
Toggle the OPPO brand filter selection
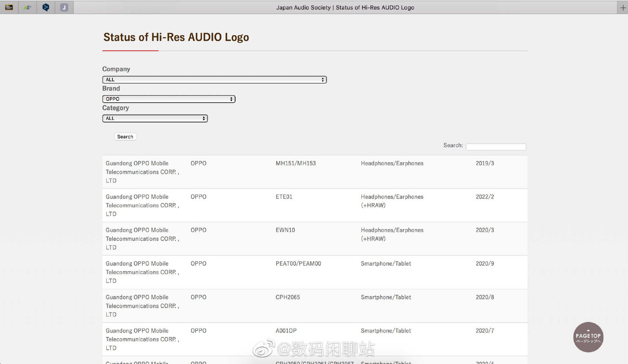(169, 99)
